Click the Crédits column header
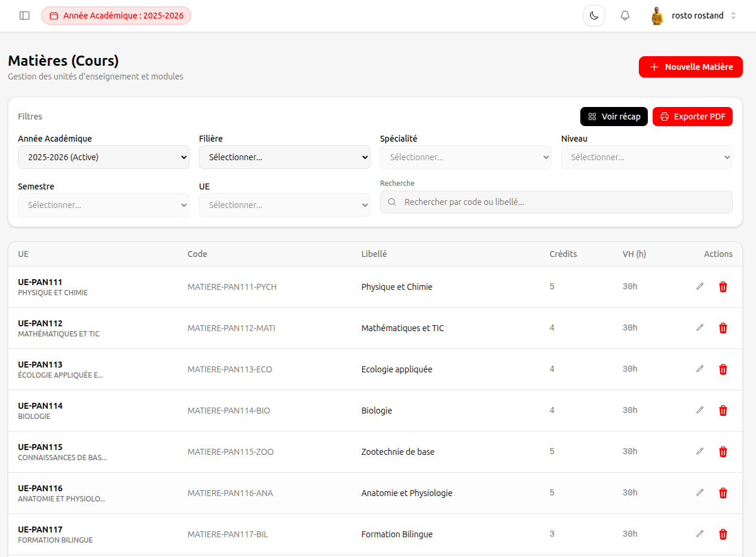This screenshot has width=756, height=557. [x=563, y=254]
